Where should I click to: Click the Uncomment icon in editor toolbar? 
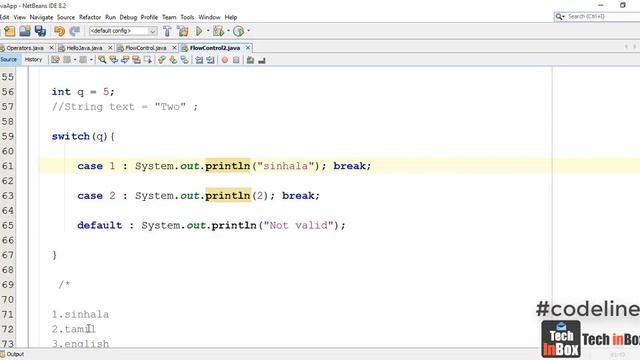[x=262, y=60]
